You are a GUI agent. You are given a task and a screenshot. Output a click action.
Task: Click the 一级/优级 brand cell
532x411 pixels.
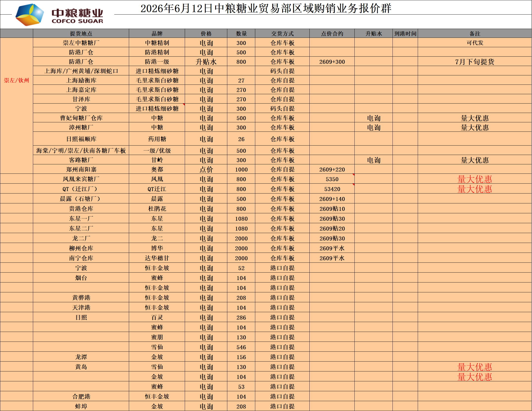click(157, 151)
